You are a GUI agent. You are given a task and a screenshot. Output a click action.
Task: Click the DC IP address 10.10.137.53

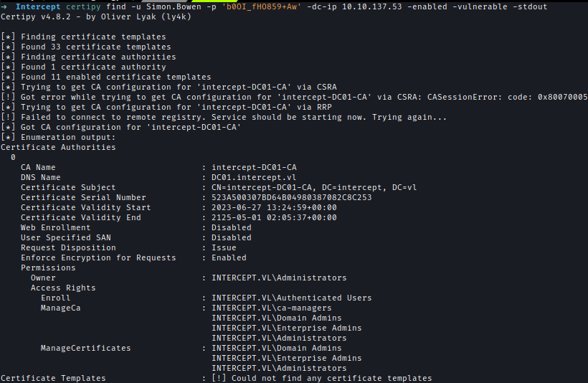pyautogui.click(x=371, y=6)
